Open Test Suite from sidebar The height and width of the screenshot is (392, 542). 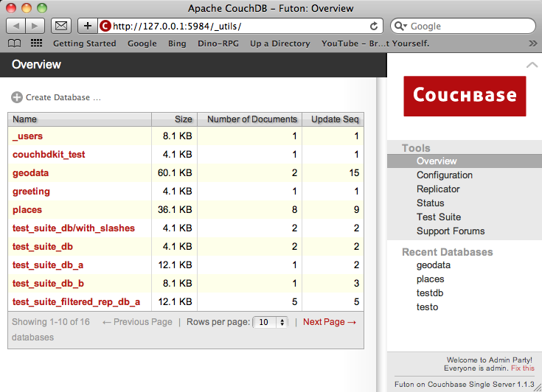coord(439,217)
